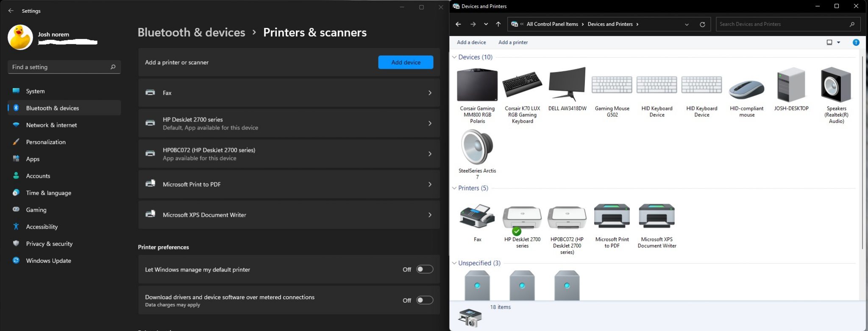Image resolution: width=868 pixels, height=331 pixels.
Task: Open Personalization settings
Action: pyautogui.click(x=64, y=142)
